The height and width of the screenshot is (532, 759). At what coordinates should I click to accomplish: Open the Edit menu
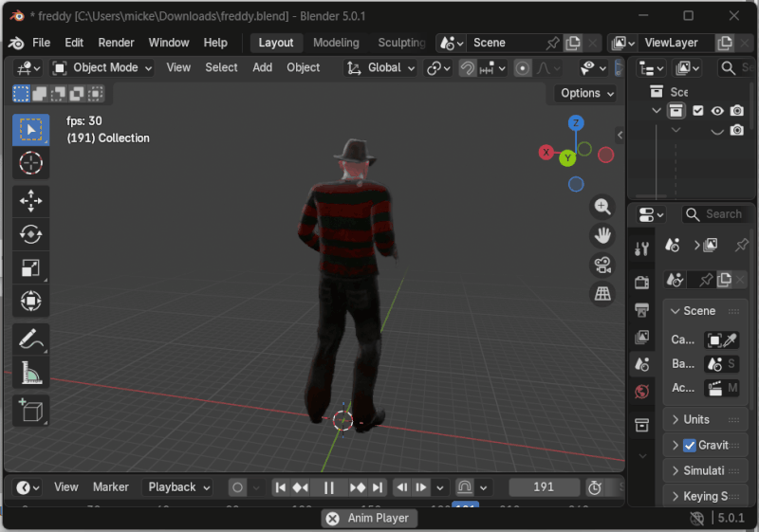point(74,43)
